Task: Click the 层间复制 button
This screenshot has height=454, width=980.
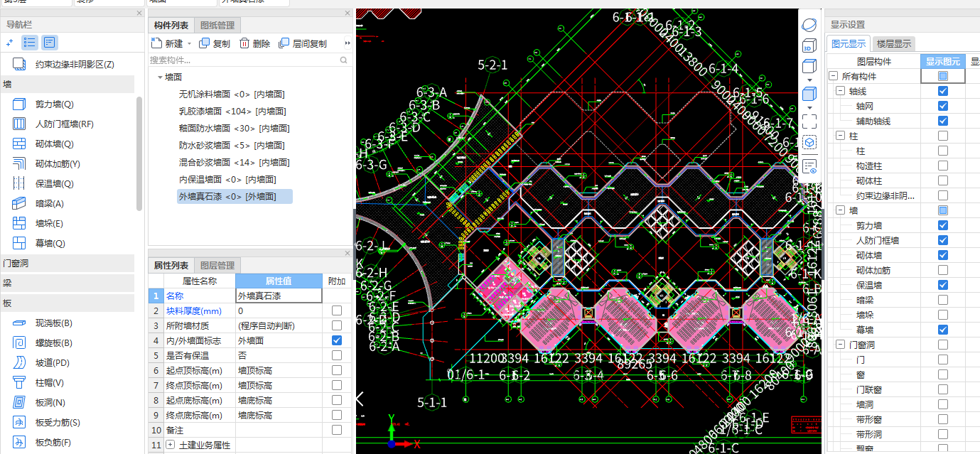Action: pos(303,43)
